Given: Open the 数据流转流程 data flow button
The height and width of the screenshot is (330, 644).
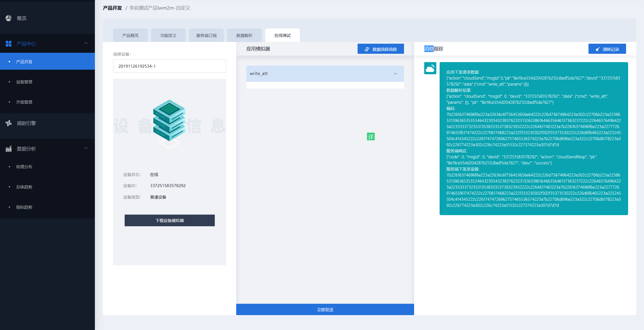Looking at the screenshot, I should [380, 49].
